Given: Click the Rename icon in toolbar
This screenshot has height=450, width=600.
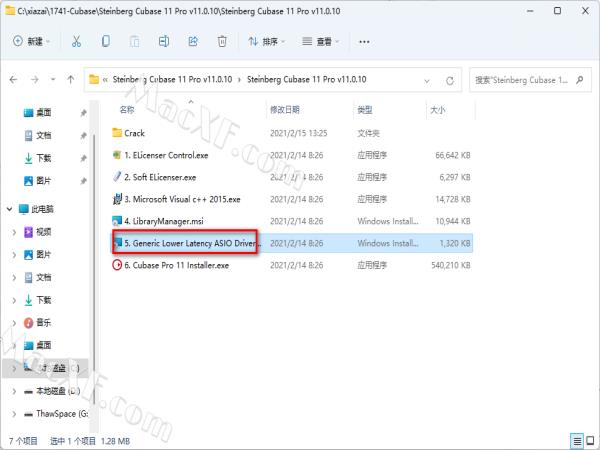Looking at the screenshot, I should pos(164,41).
